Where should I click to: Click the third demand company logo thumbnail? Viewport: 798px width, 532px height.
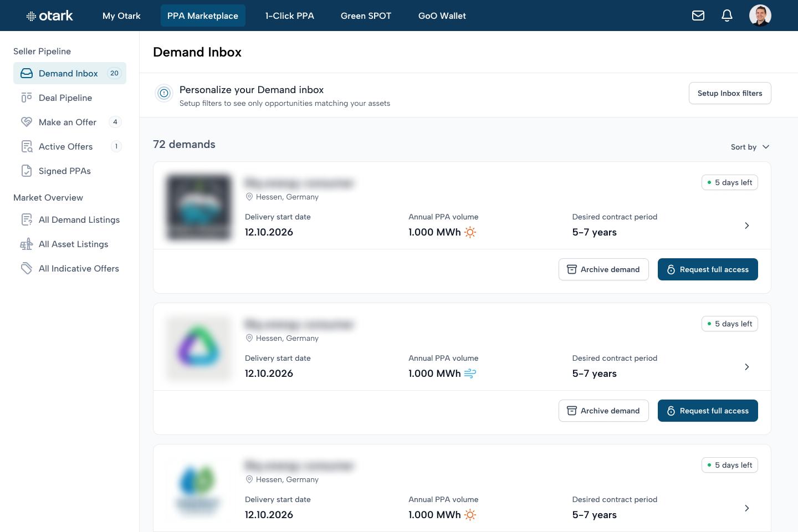(x=199, y=490)
